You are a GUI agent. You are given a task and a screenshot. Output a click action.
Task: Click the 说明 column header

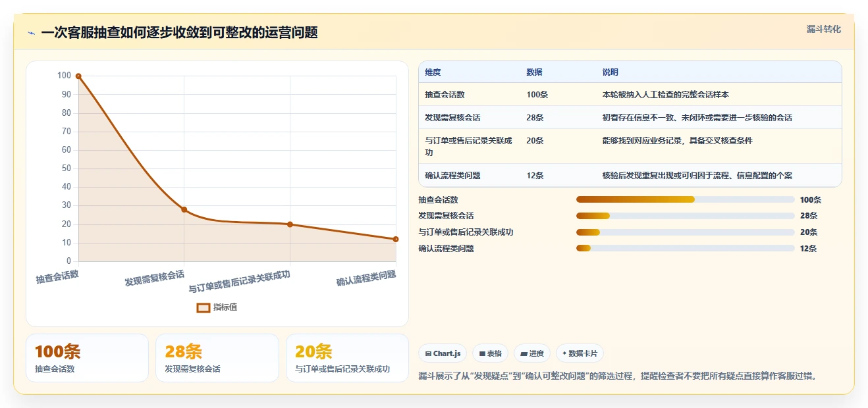(610, 72)
